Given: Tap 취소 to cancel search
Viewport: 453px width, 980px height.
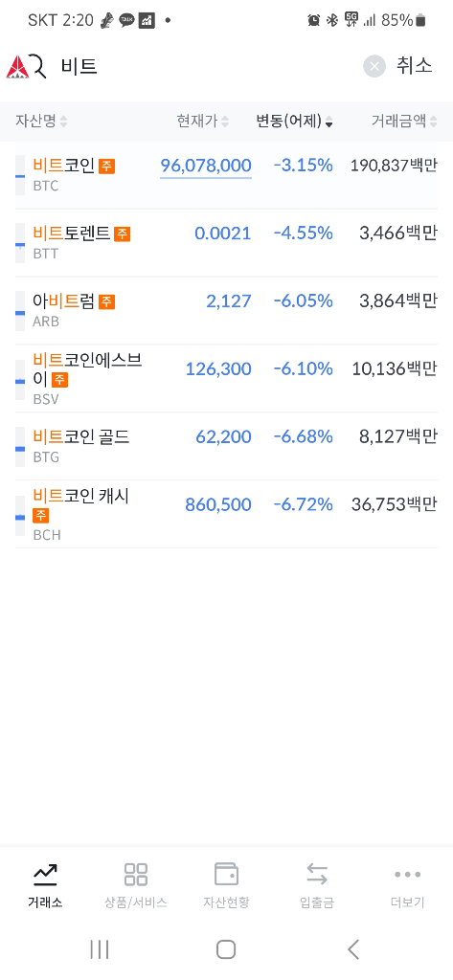Looking at the screenshot, I should [414, 66].
